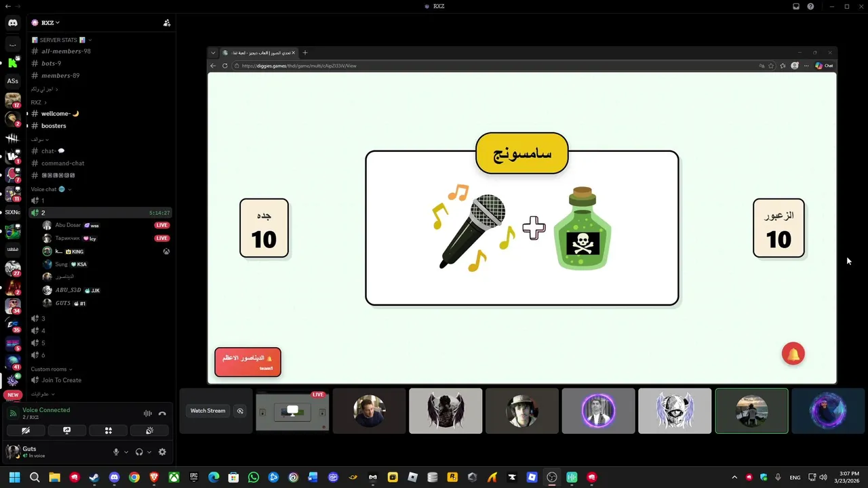Collapse the SERVER STATS category
868x488 pixels.
62,40
